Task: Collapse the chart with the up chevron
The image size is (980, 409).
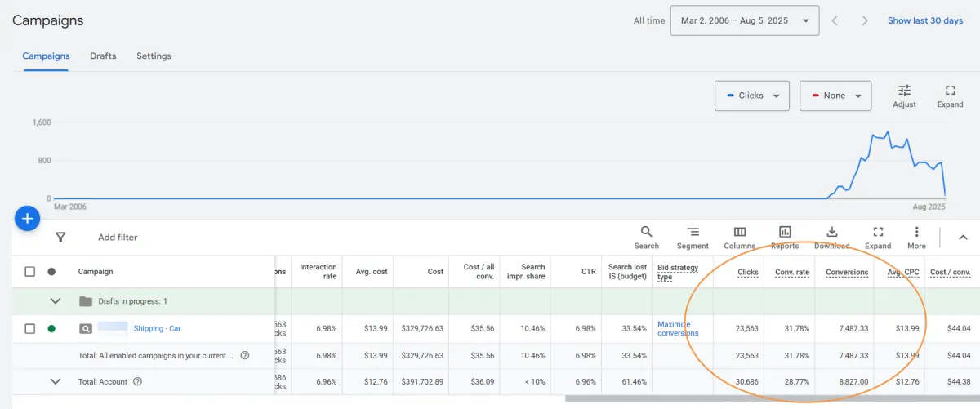Action: [963, 238]
